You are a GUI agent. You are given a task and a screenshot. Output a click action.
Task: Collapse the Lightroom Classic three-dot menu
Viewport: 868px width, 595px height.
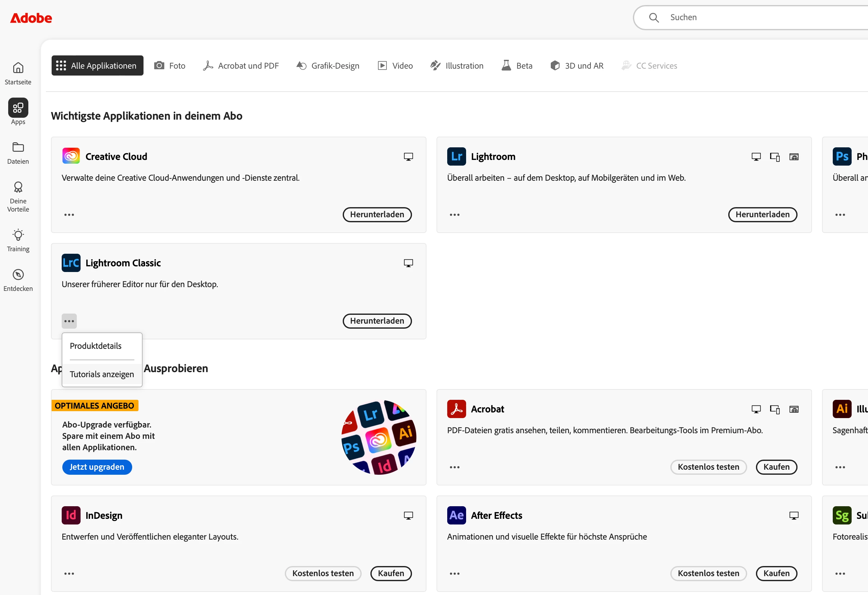(x=69, y=321)
